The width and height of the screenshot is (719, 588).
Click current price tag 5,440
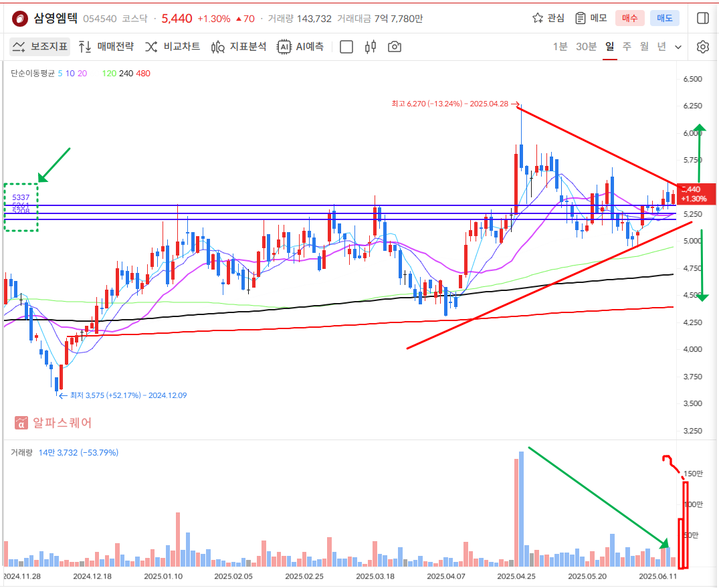(x=696, y=194)
